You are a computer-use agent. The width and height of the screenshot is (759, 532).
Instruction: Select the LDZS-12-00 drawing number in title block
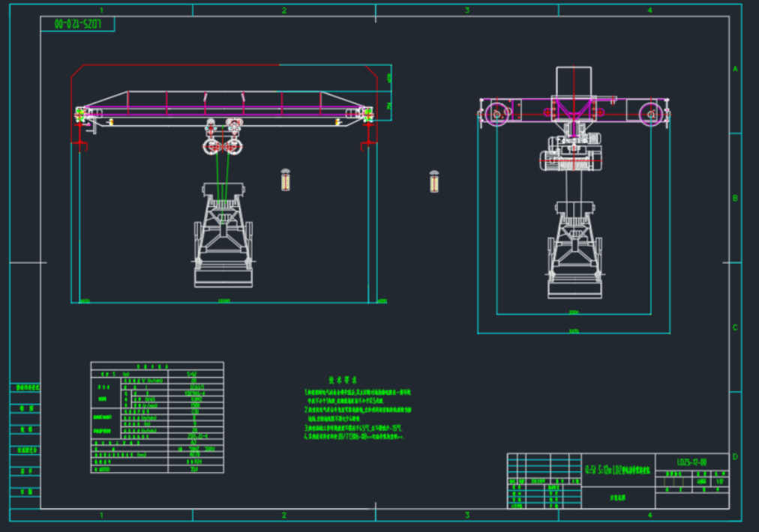[691, 462]
